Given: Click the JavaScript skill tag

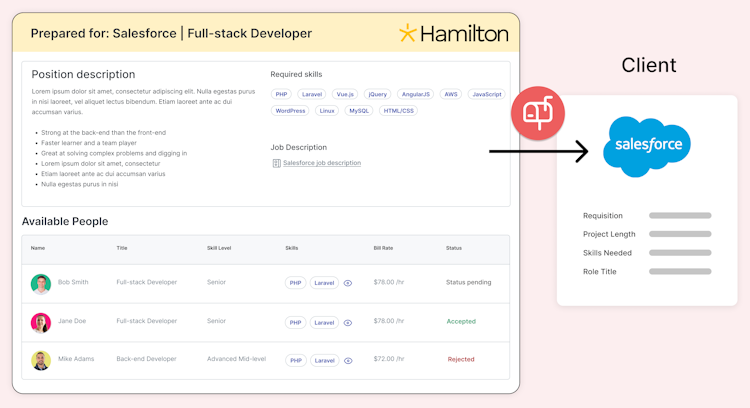Looking at the screenshot, I should click(x=486, y=94).
